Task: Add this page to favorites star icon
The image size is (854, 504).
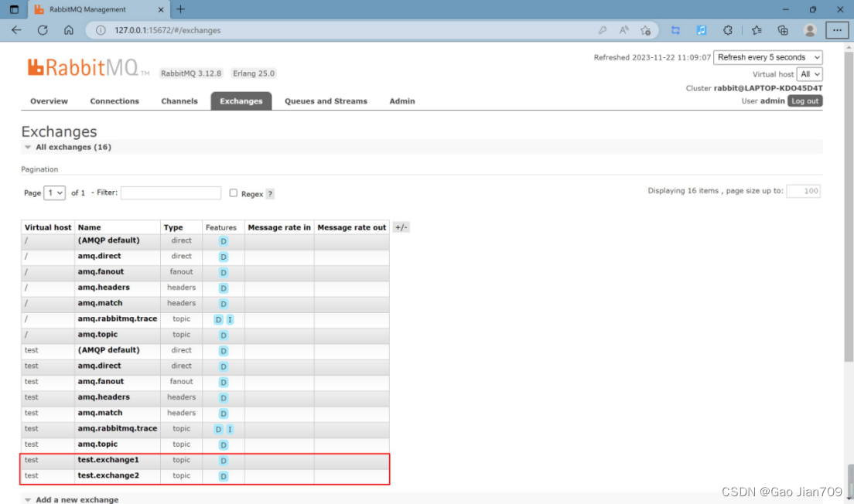Action: pyautogui.click(x=645, y=30)
